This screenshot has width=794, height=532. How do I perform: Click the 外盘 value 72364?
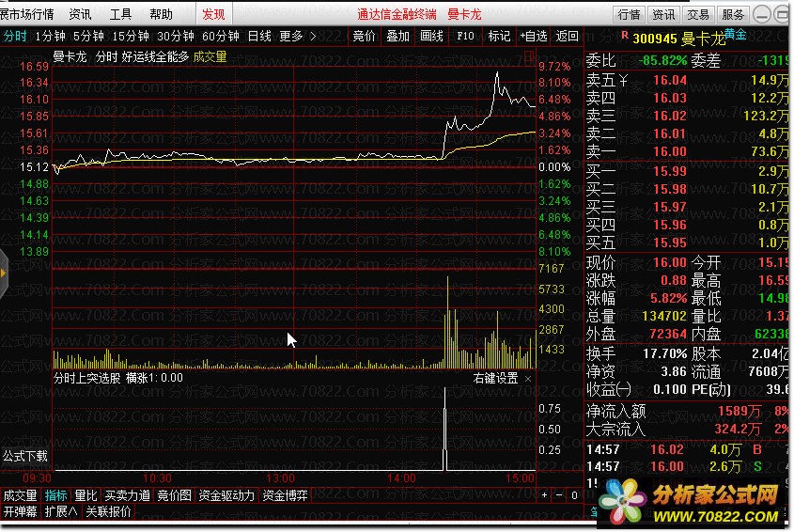[x=668, y=334]
